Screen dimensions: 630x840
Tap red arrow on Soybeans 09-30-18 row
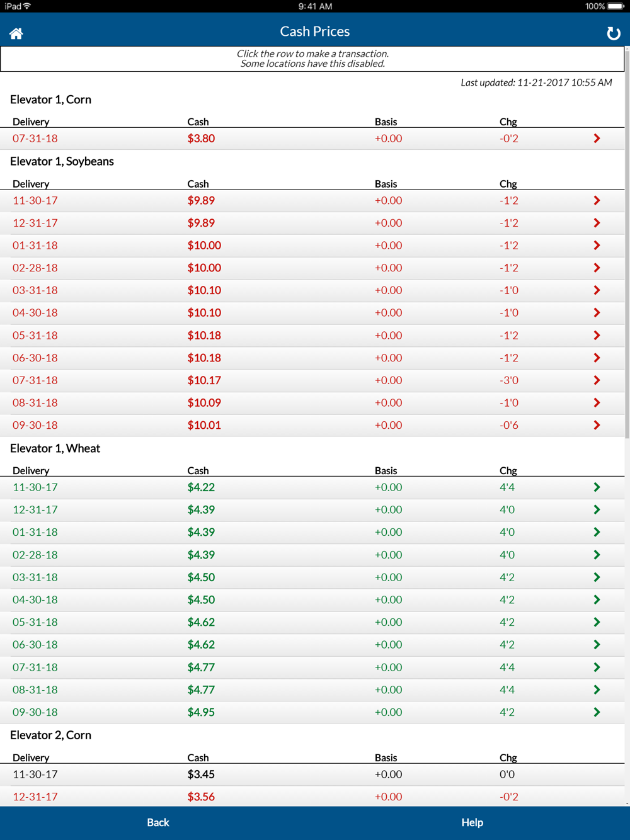point(597,425)
